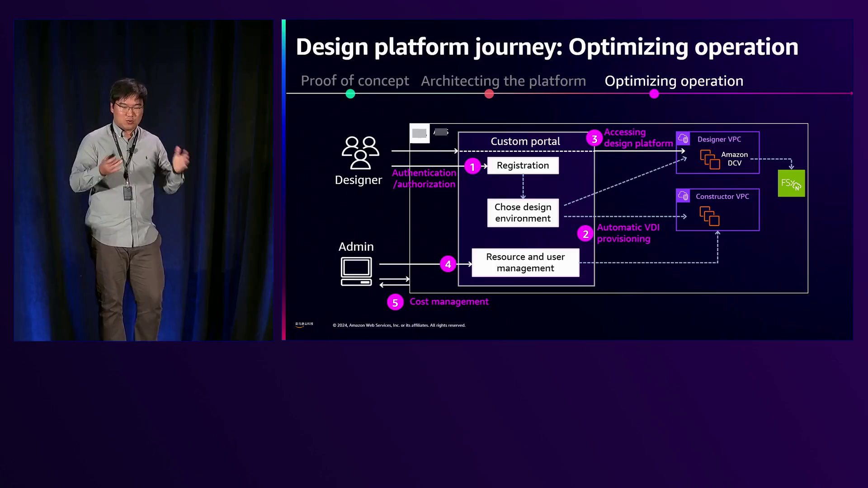Viewport: 868px width, 488px height.
Task: Click the Designer VPC cloud lock icon
Action: click(x=683, y=139)
